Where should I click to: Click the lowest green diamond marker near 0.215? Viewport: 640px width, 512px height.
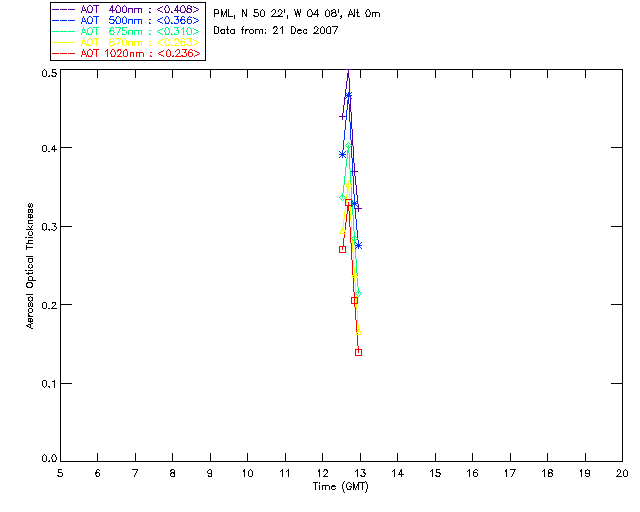click(358, 294)
